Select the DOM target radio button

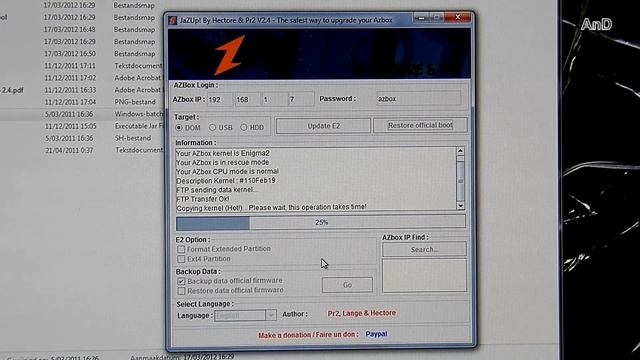coord(179,128)
